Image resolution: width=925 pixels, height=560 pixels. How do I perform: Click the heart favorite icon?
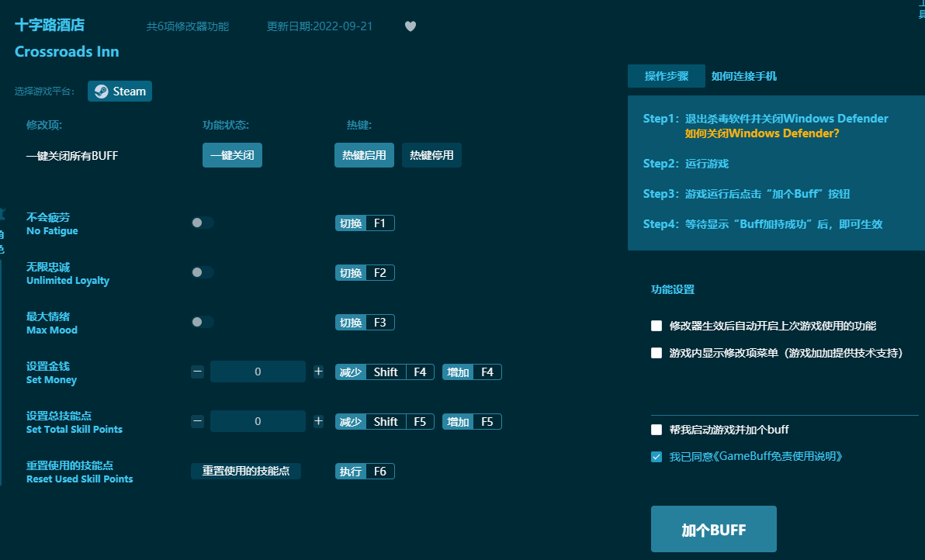(411, 26)
